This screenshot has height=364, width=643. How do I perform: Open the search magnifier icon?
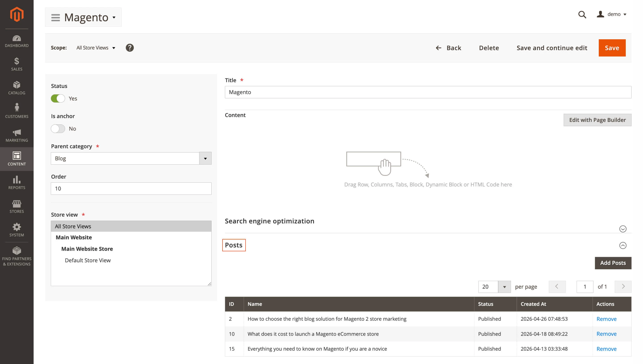point(582,15)
